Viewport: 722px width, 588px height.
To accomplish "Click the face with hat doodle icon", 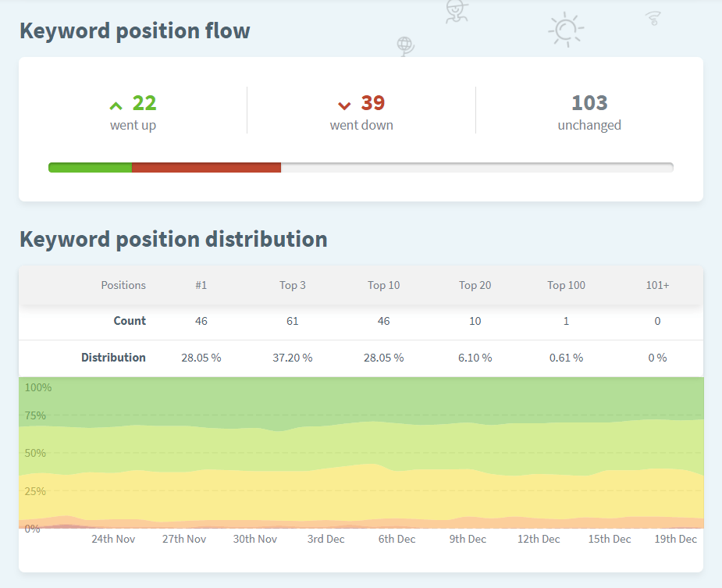I will click(457, 11).
